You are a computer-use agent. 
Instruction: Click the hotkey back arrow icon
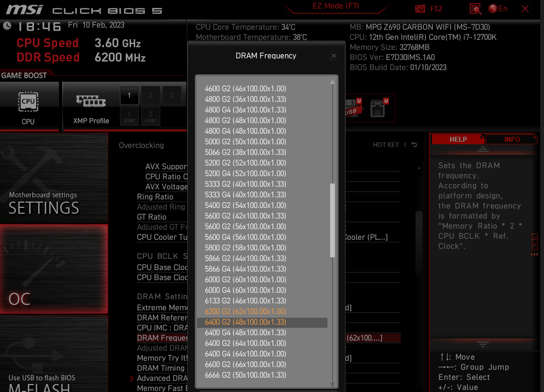pos(415,144)
